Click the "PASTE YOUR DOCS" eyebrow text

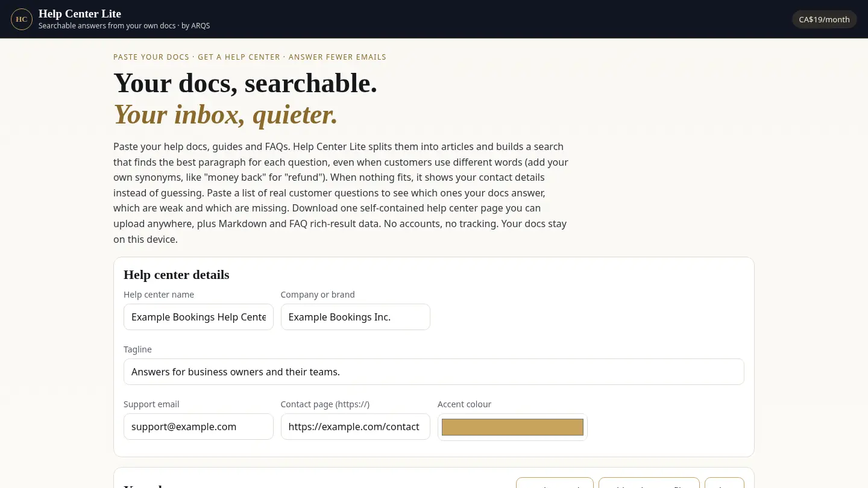[151, 57]
